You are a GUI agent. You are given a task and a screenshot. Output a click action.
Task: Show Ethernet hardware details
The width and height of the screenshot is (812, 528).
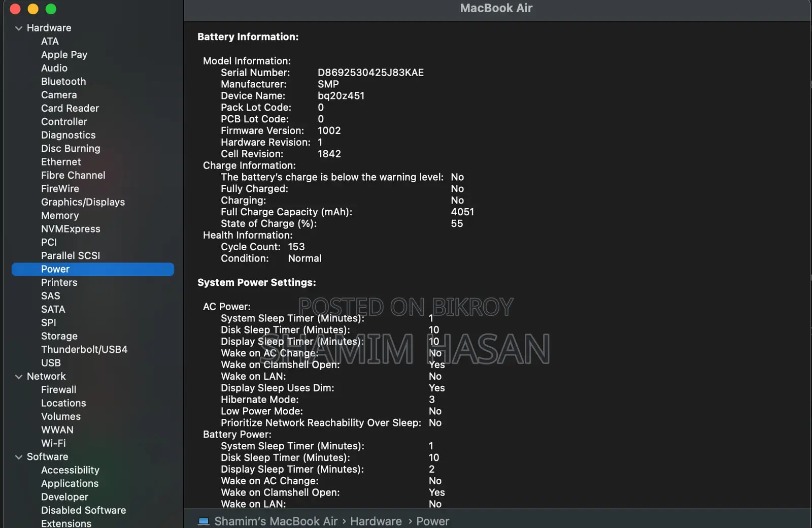[x=61, y=162]
